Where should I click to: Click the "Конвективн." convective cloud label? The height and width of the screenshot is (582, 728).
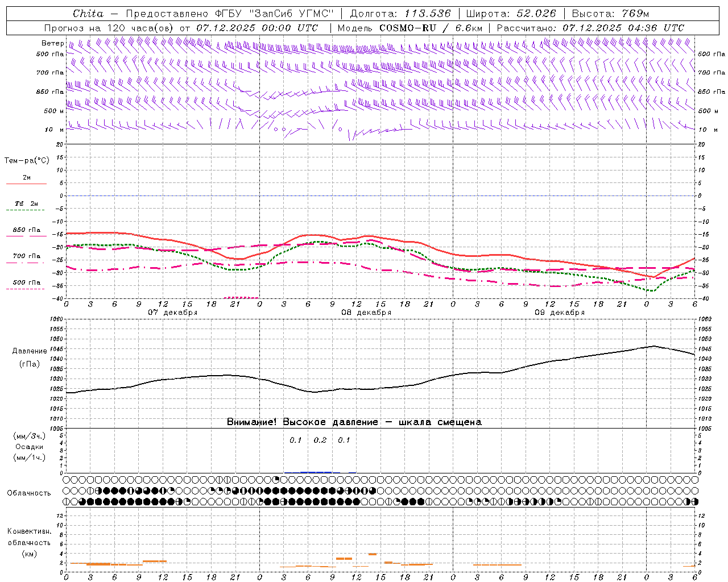coord(29,531)
